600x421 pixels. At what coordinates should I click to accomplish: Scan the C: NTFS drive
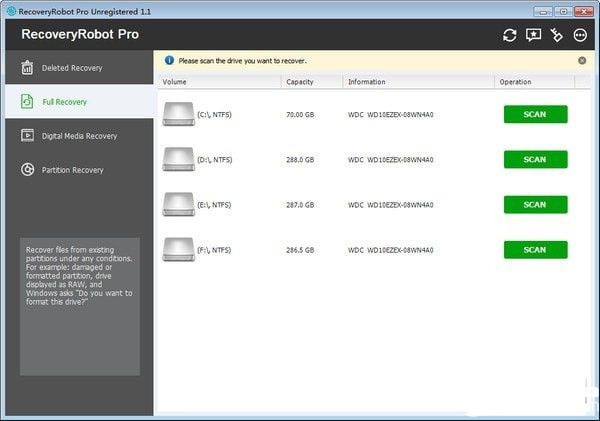(535, 114)
